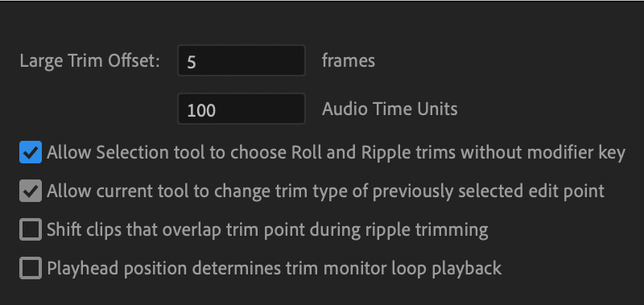Click the Audio Time Units input field
The height and width of the screenshot is (305, 644).
[x=242, y=109]
